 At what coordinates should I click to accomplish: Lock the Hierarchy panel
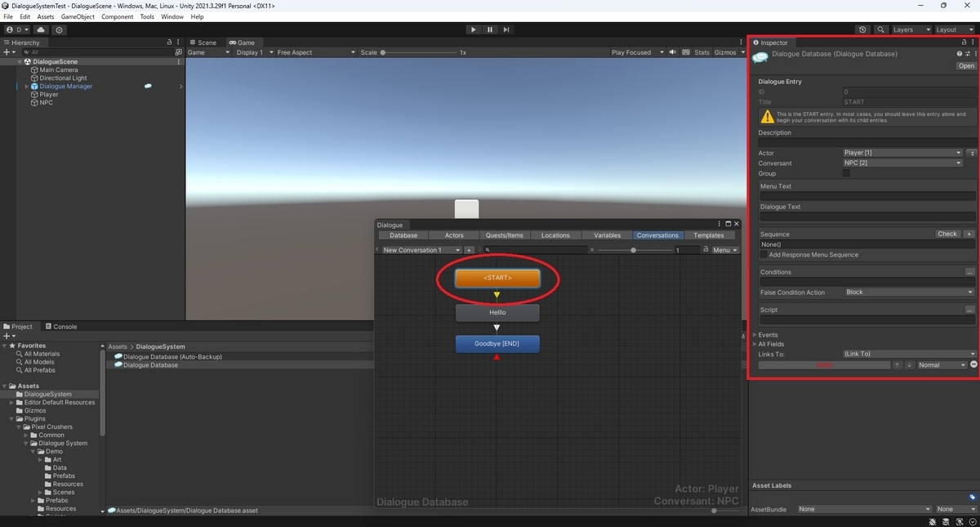(169, 42)
